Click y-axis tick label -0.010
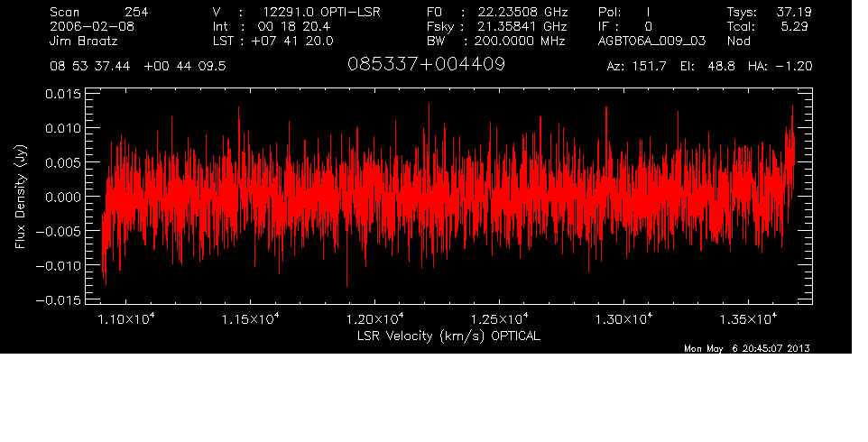This screenshot has width=868, height=442. pos(58,265)
